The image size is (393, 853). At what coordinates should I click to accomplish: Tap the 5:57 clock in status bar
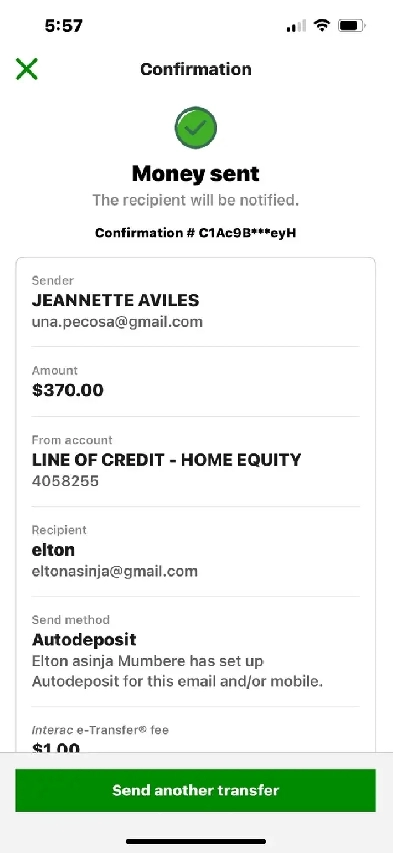tap(64, 26)
